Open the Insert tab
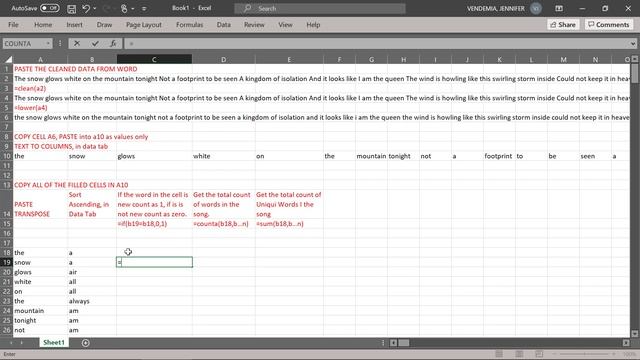Viewport: 640px width, 360px height. (x=74, y=25)
